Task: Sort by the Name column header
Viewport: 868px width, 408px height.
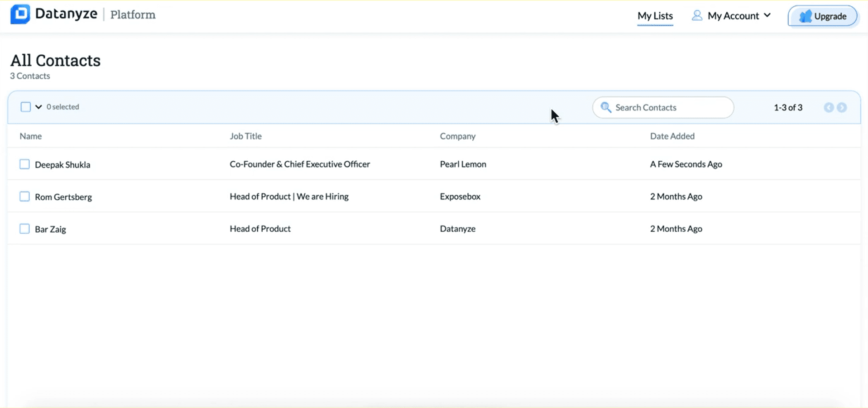Action: (x=31, y=136)
